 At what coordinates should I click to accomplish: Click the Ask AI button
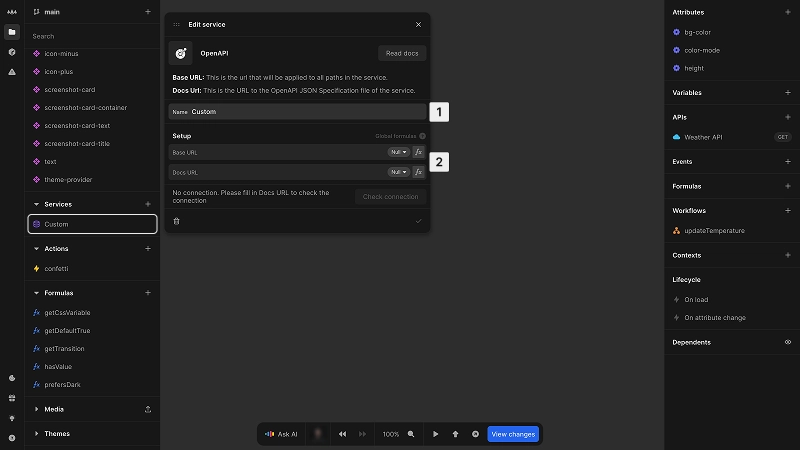(281, 434)
